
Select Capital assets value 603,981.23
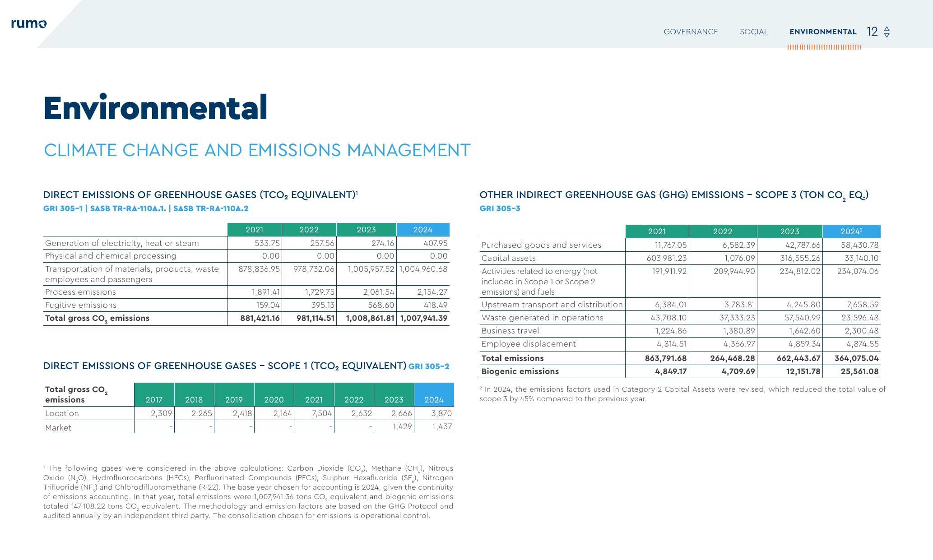(x=666, y=258)
